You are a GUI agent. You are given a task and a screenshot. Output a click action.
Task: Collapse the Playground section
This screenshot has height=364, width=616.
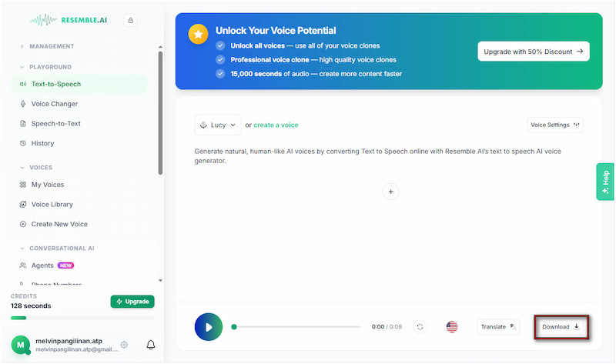pyautogui.click(x=22, y=67)
